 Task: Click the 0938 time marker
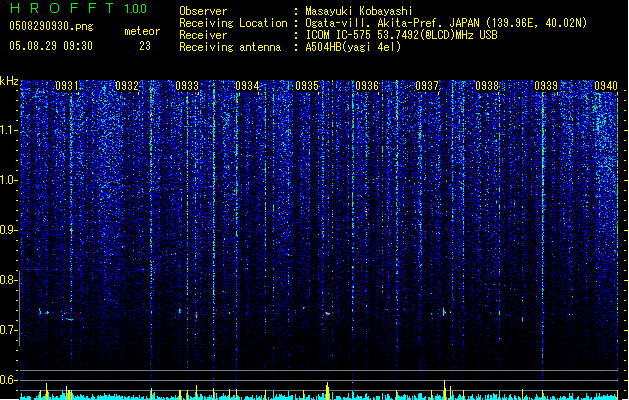coord(487,86)
